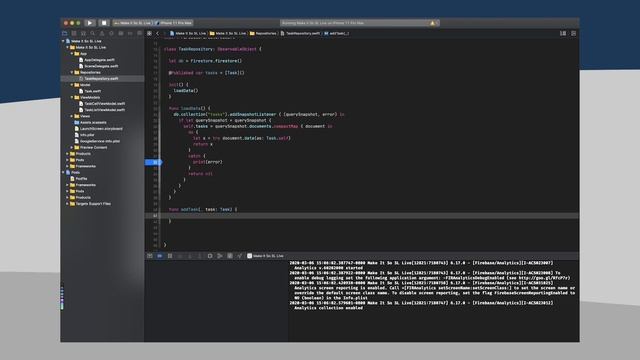Click the highlighted current line in editor
The image size is (640, 360).
point(362,216)
